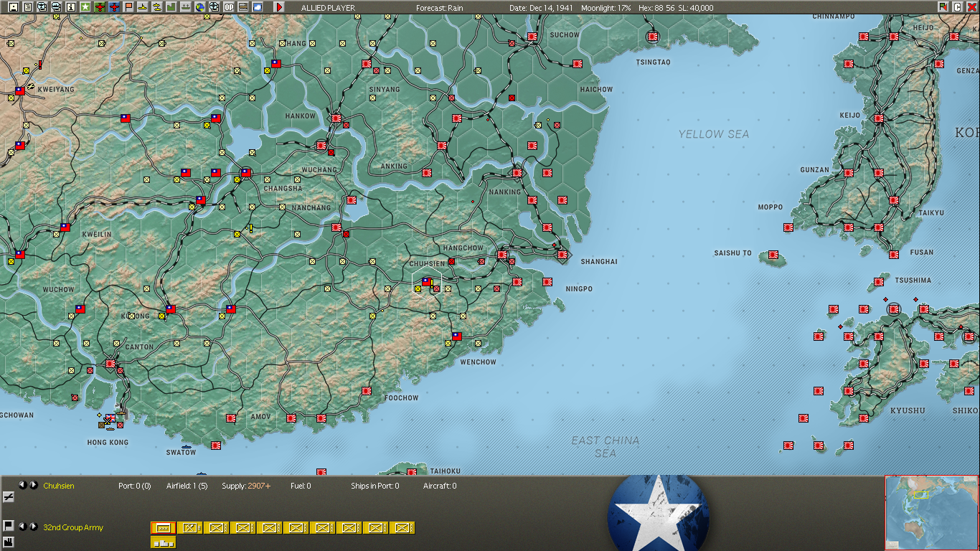Click the airfield icon beside the base panel
This screenshot has width=980, height=551.
pos(9,496)
